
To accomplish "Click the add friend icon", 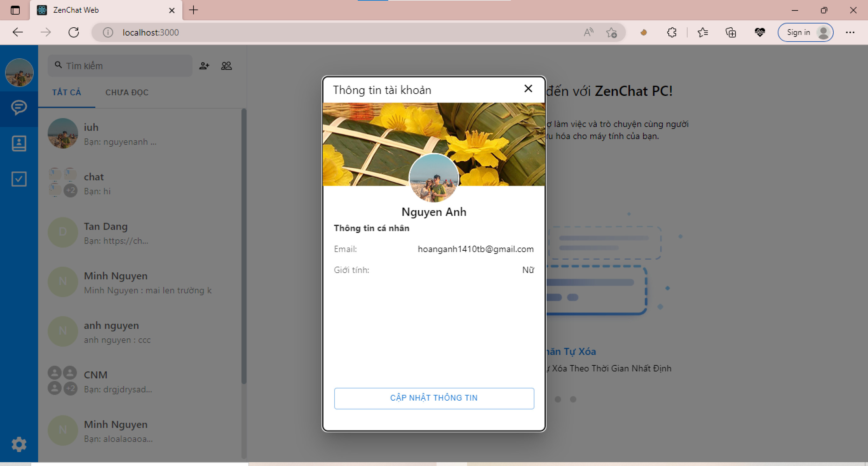I will (204, 66).
